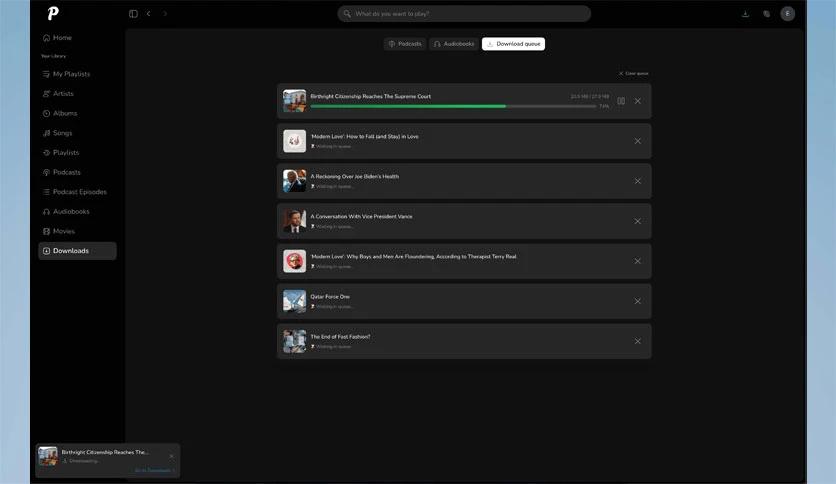Click 'The End of Fast Fashion?' thumbnail
836x484 pixels.
tap(294, 341)
